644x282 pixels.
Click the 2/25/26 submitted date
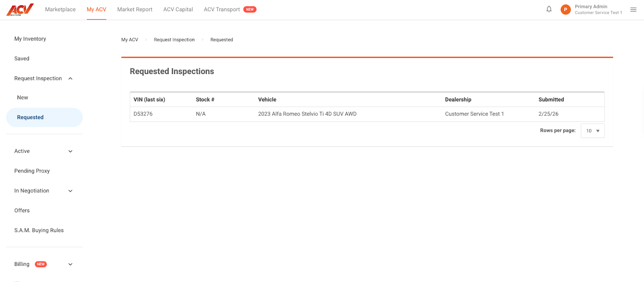[549, 114]
